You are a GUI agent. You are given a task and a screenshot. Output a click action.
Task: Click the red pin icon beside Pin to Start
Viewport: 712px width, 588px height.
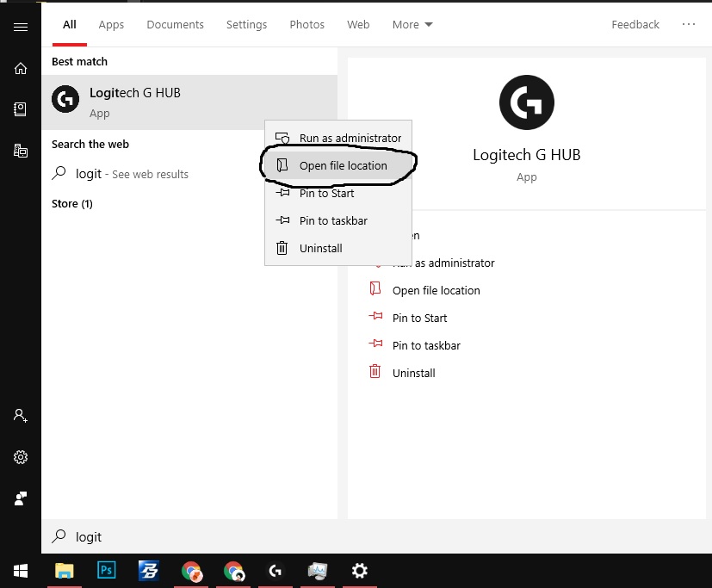375,316
